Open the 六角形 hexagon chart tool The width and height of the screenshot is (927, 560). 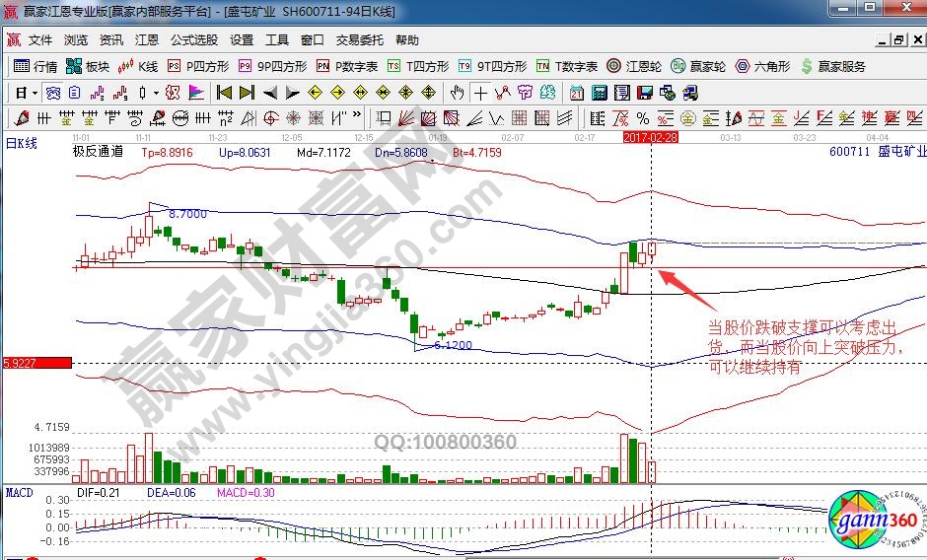762,67
